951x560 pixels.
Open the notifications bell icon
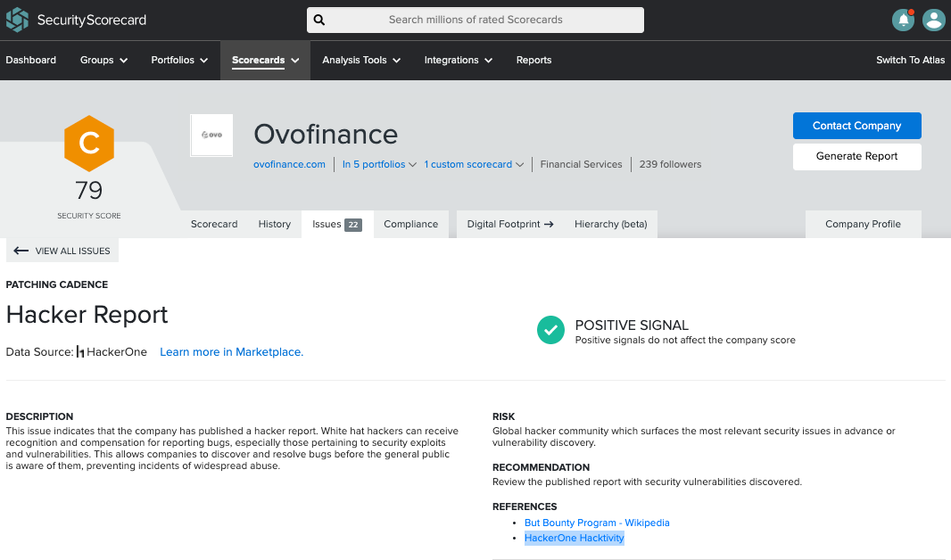pyautogui.click(x=903, y=20)
